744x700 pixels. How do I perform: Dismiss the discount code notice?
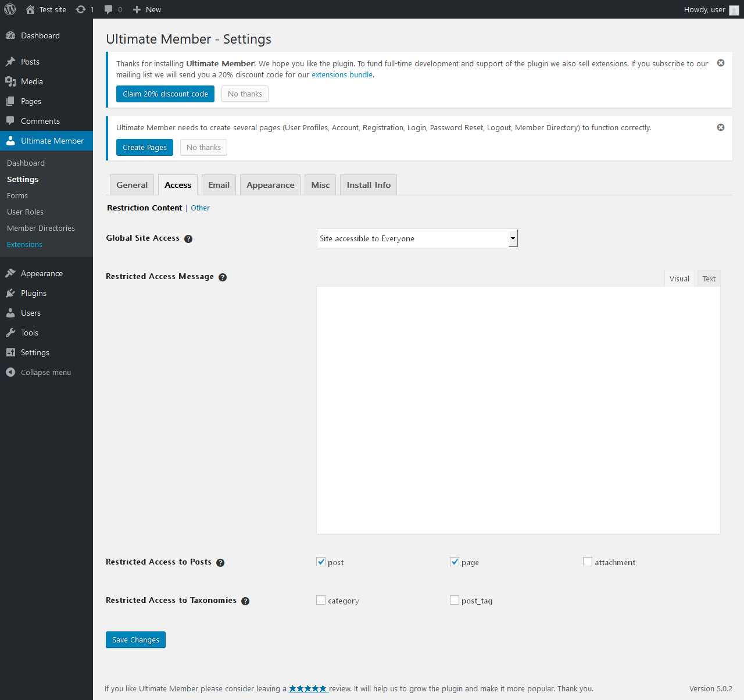pyautogui.click(x=721, y=63)
